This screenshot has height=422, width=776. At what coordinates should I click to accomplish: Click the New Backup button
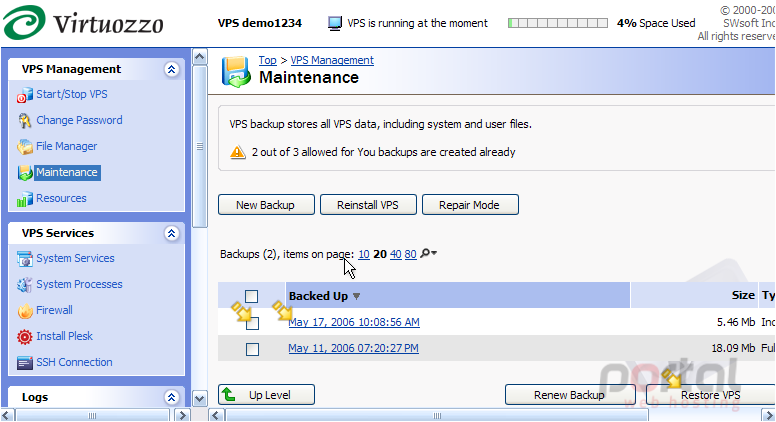pyautogui.click(x=266, y=205)
